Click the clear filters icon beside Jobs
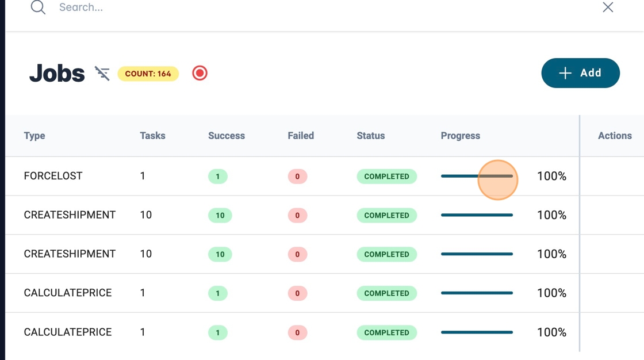Viewport: 644px width, 360px height. pos(102,74)
